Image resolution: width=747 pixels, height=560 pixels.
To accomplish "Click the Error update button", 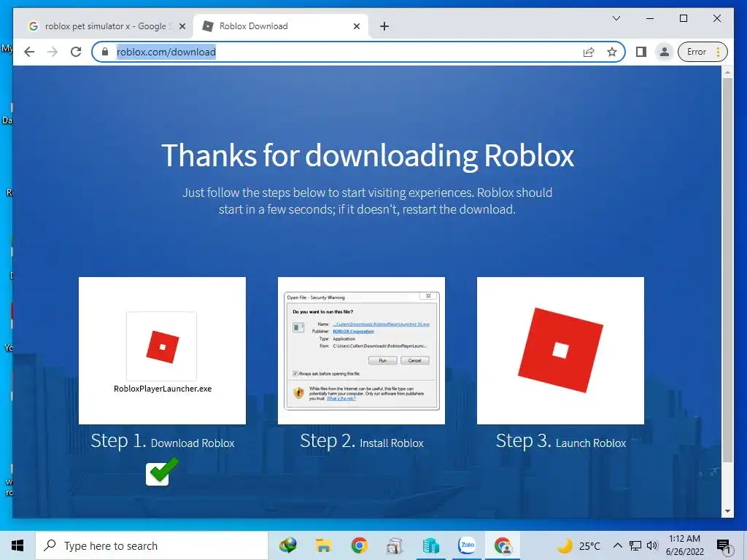I will 696,52.
